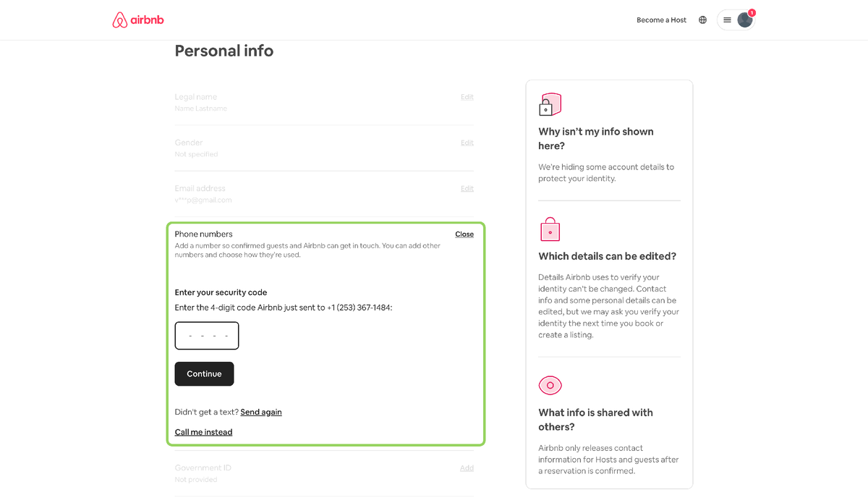The height and width of the screenshot is (503, 868).
Task: Click the Airbnb logo
Action: tap(137, 20)
